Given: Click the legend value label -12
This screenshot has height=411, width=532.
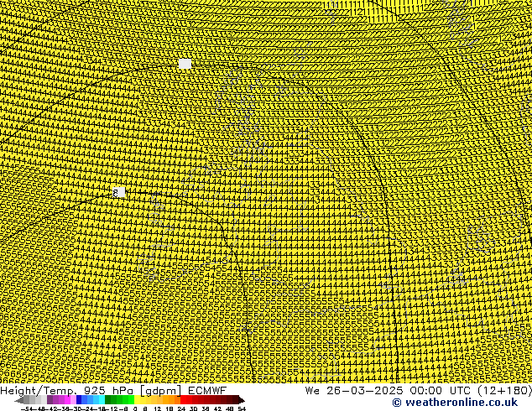Looking at the screenshot, I should (x=112, y=409).
